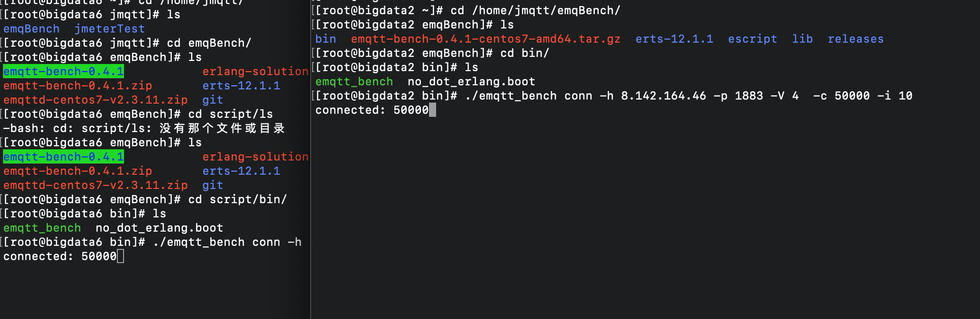Click green emqtt_bench file in left pane listing
Image resolution: width=980 pixels, height=319 pixels.
pyautogui.click(x=42, y=228)
